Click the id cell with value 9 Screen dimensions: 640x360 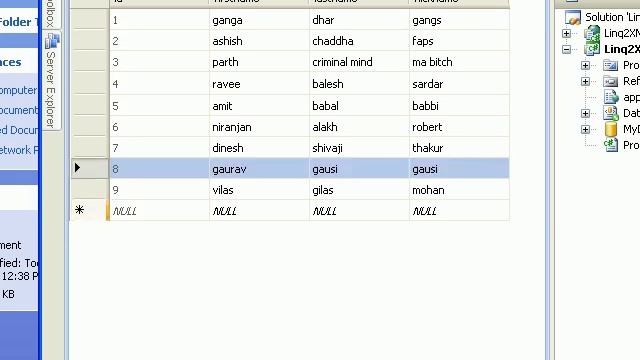[x=159, y=190]
